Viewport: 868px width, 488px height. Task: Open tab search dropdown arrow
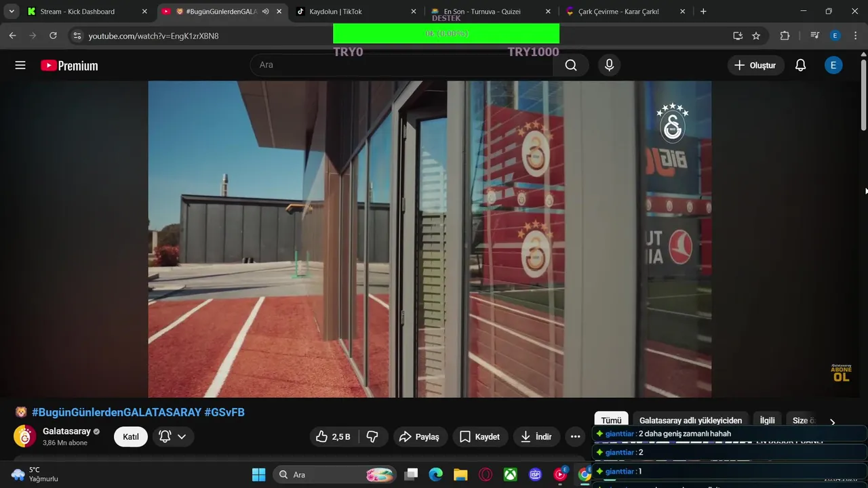click(x=12, y=12)
